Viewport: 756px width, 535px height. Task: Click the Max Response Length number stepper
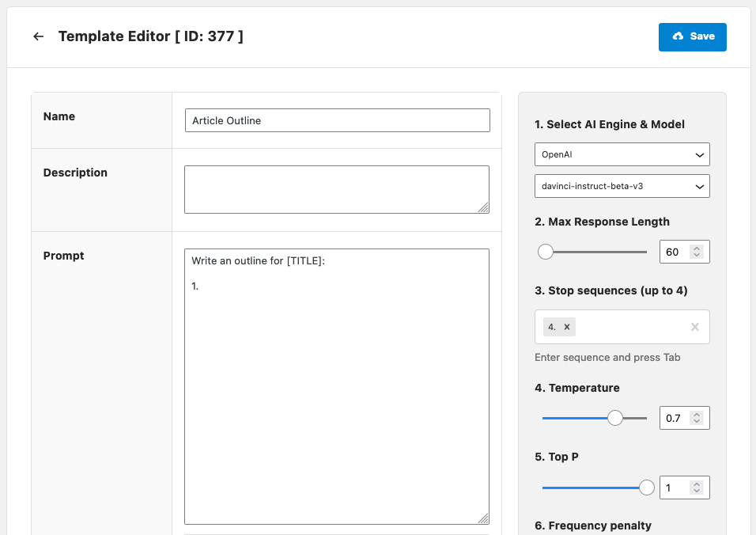tap(696, 252)
